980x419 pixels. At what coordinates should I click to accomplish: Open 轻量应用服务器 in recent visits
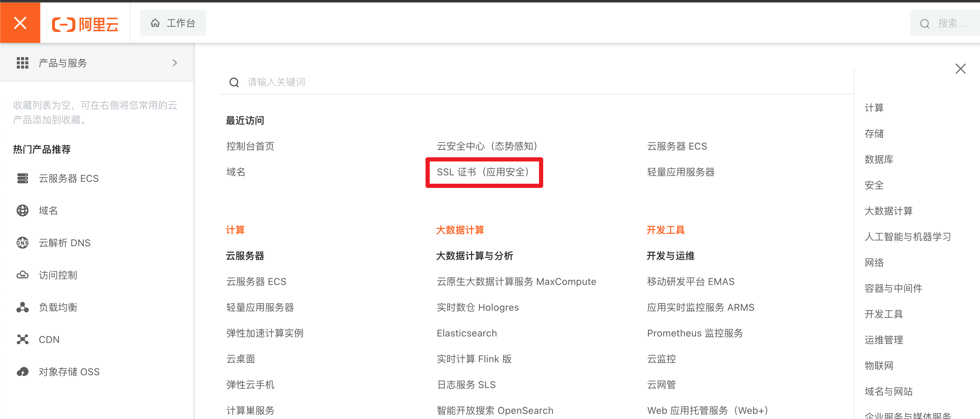coord(681,172)
